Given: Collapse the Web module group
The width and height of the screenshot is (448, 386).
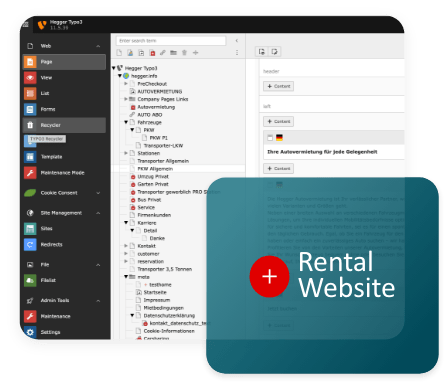Looking at the screenshot, I should (x=98, y=46).
